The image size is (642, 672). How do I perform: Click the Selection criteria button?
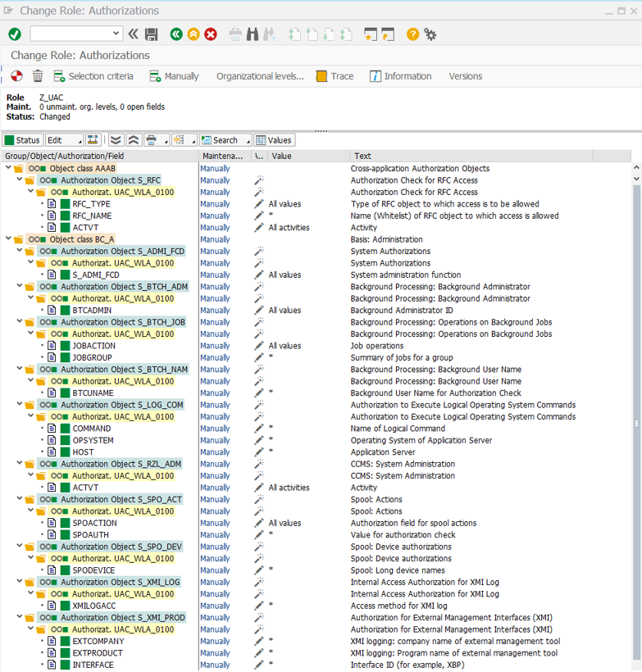pyautogui.click(x=93, y=76)
